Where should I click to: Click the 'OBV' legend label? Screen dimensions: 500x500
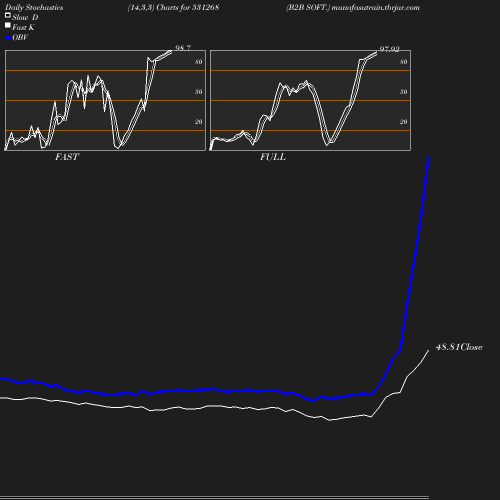(x=20, y=38)
